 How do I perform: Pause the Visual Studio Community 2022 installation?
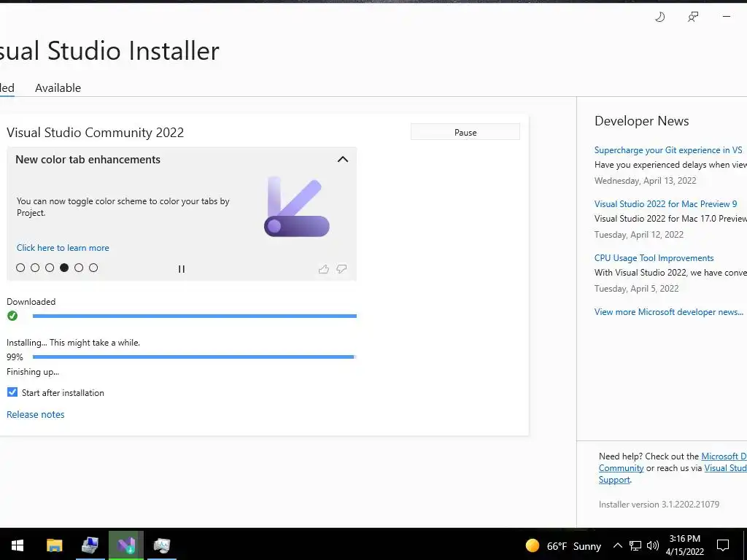(x=465, y=133)
